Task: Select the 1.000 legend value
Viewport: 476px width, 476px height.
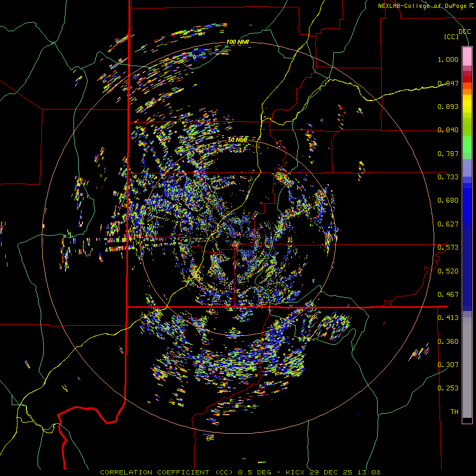Action: tap(448, 59)
